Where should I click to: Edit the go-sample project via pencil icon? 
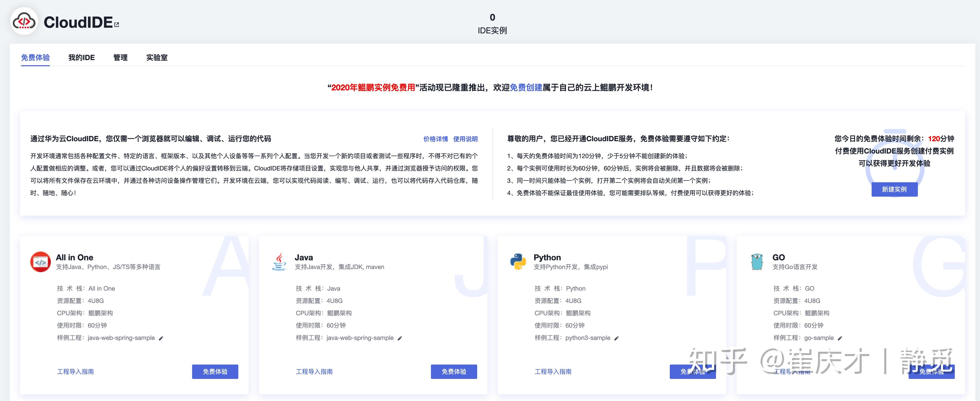click(x=840, y=338)
